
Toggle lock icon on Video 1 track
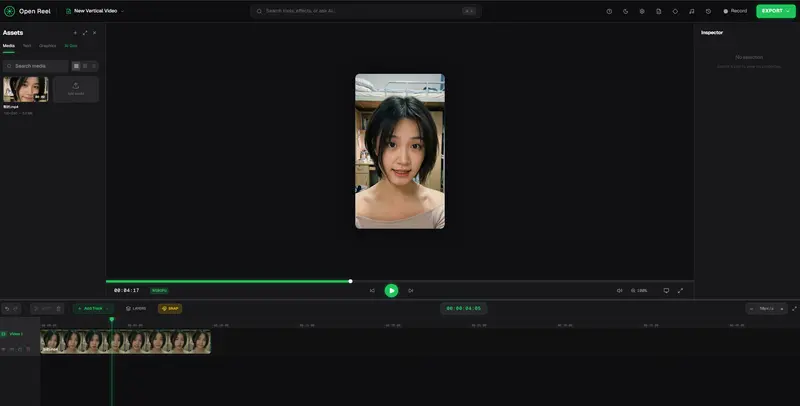click(20, 349)
